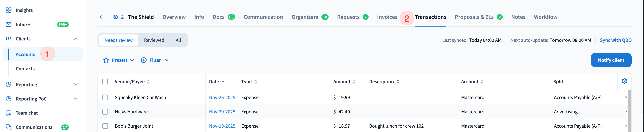644x132 pixels.
Task: Click the Insights grid icon in sidebar
Action: pos(9,10)
